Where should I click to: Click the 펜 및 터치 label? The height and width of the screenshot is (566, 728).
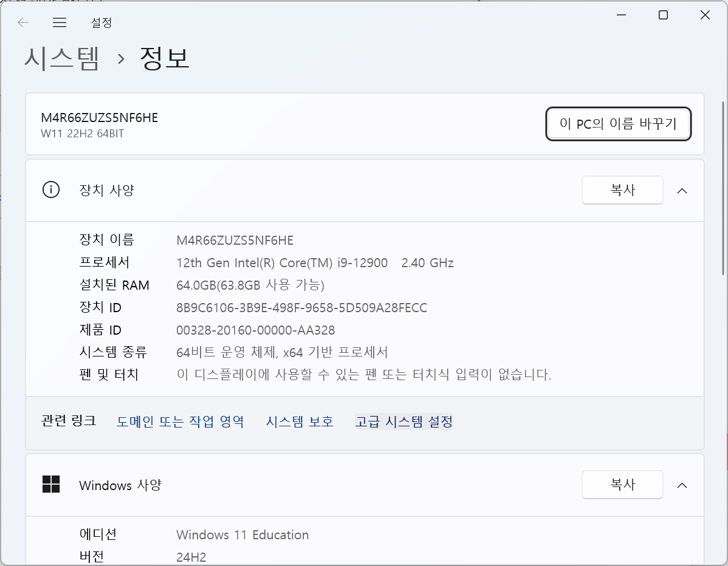109,374
